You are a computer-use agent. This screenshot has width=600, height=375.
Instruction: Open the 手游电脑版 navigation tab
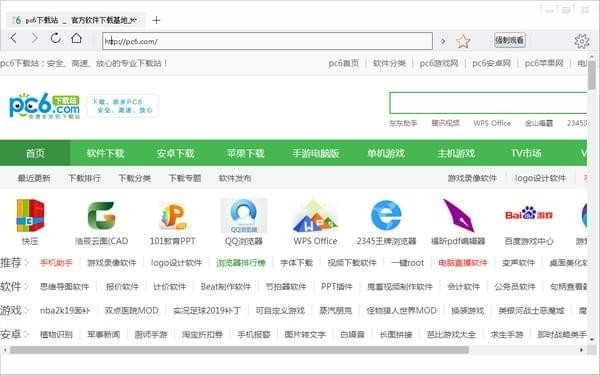click(x=316, y=153)
